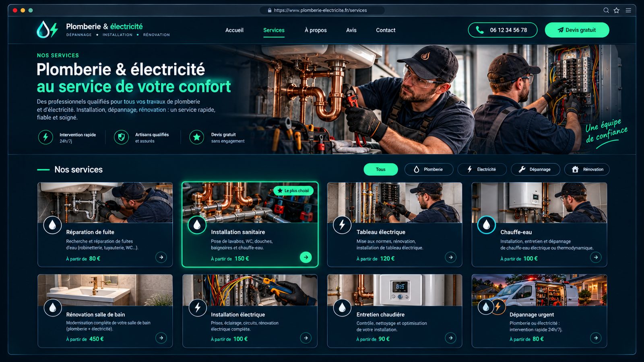Select the Tous filter pill
Viewport: 644px width, 362px height.
point(381,169)
